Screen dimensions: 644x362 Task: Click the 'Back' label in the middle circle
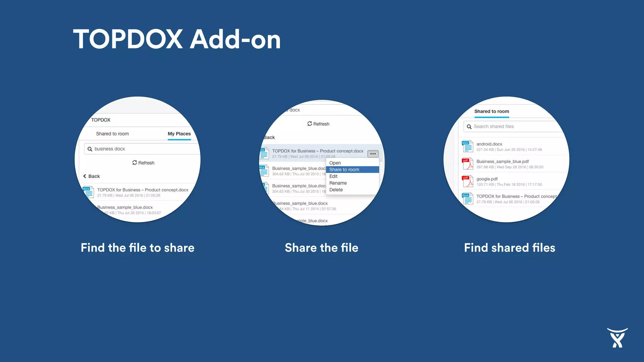coord(269,137)
